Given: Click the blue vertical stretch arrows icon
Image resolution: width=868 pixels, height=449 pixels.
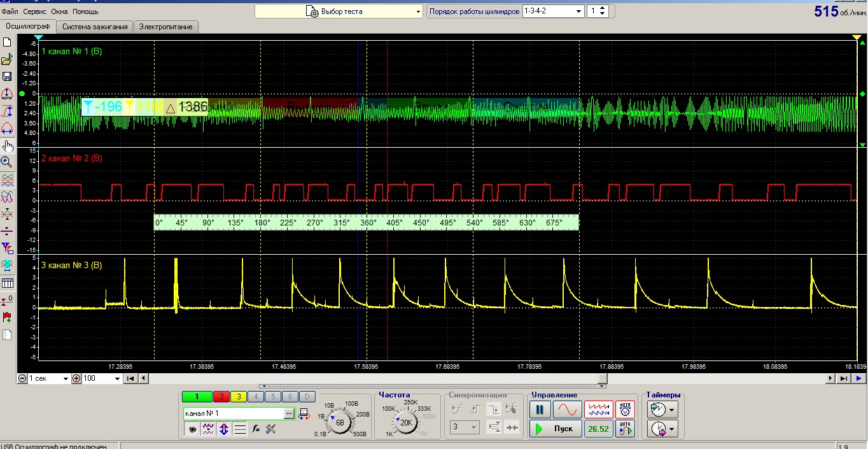Looking at the screenshot, I should 223,429.
